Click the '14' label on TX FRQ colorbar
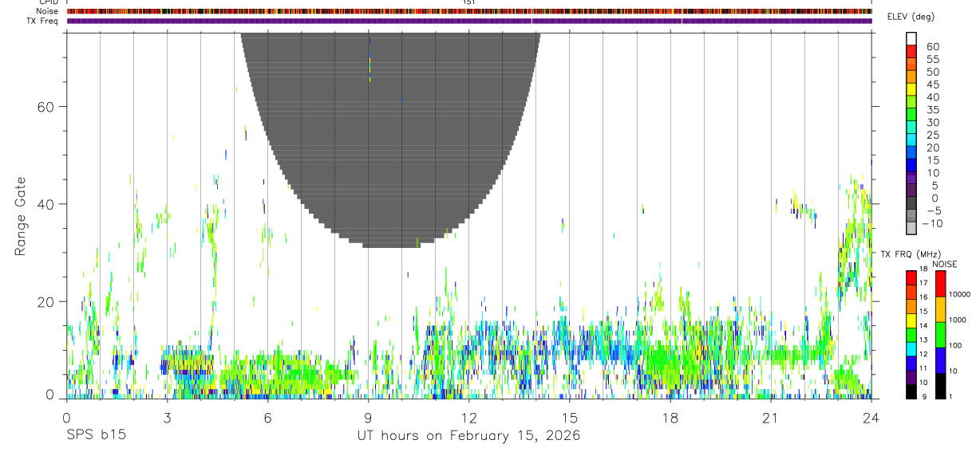The image size is (980, 452). click(x=923, y=325)
